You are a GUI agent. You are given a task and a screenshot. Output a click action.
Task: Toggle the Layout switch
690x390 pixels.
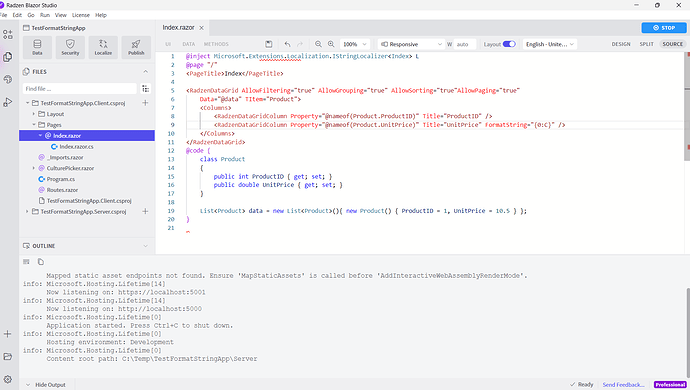click(509, 44)
